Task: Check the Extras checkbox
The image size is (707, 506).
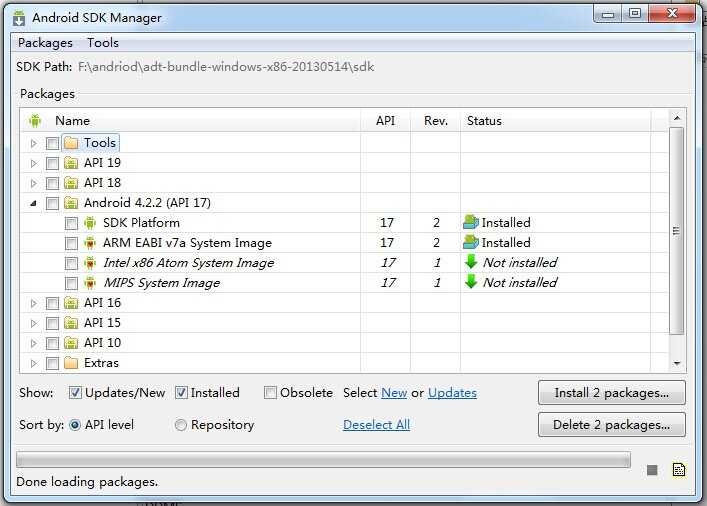Action: (52, 363)
